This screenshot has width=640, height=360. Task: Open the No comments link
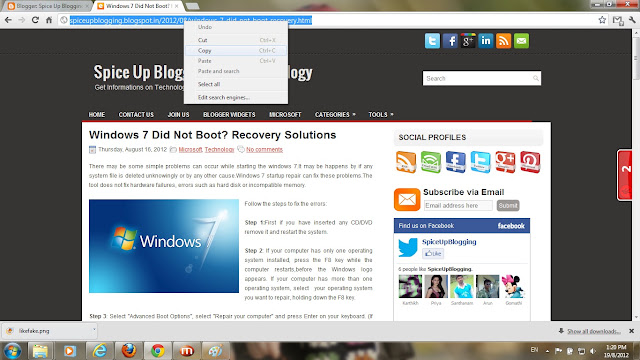tap(264, 149)
